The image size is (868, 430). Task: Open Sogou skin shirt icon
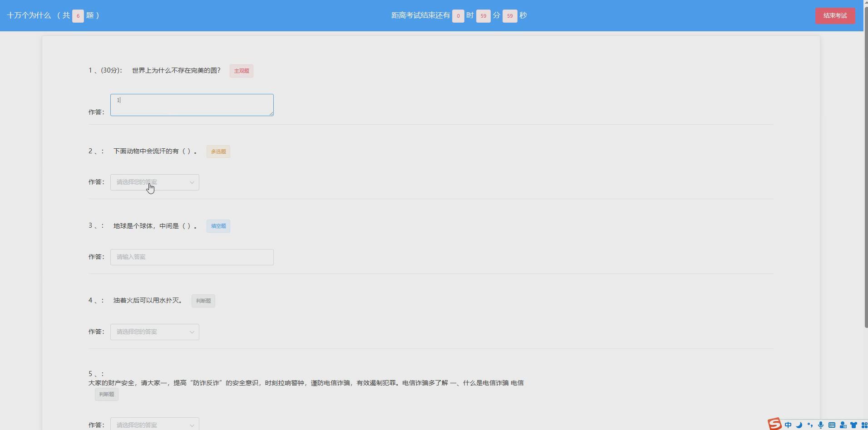(854, 425)
